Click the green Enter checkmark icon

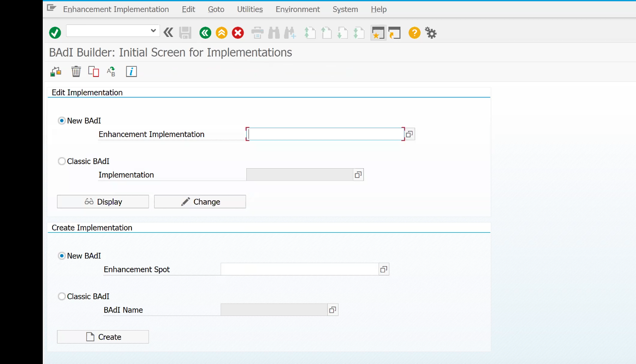pos(55,32)
